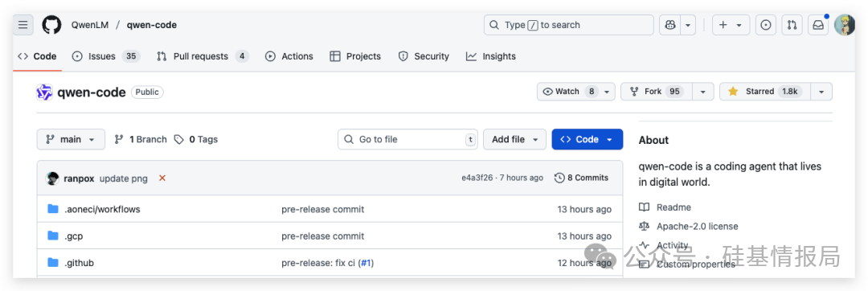Open the .aoneci/workflows pre-release commit message
Image resolution: width=868 pixels, height=291 pixels.
323,210
